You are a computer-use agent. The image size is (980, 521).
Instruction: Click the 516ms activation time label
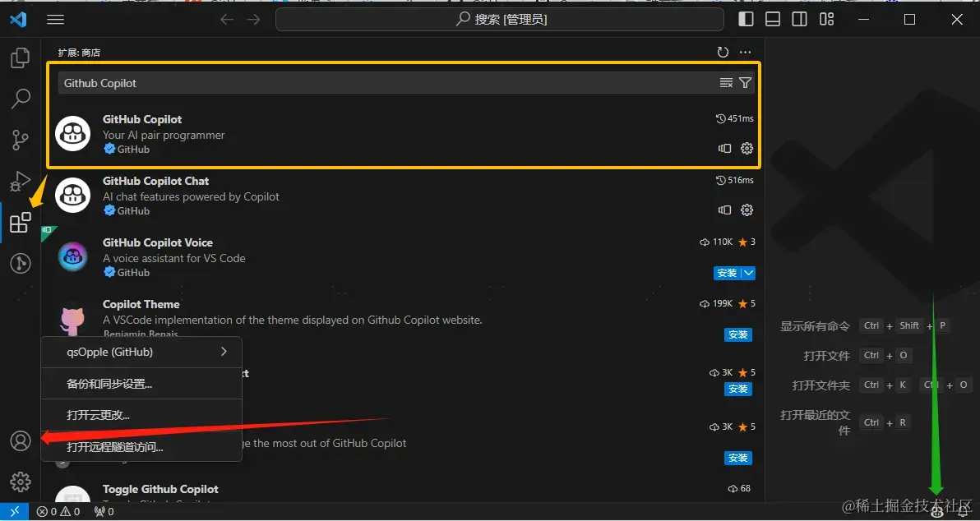point(735,180)
